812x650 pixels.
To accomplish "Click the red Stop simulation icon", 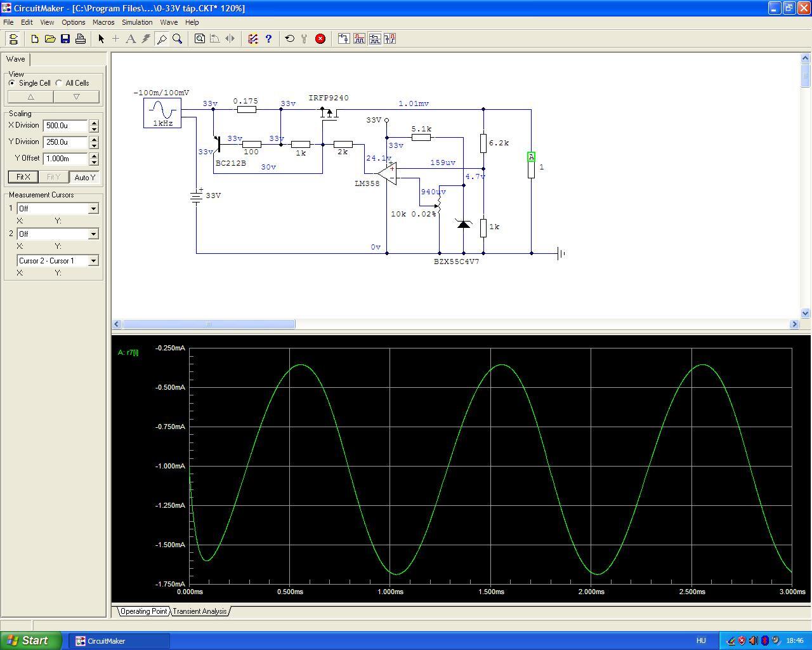I will point(320,39).
